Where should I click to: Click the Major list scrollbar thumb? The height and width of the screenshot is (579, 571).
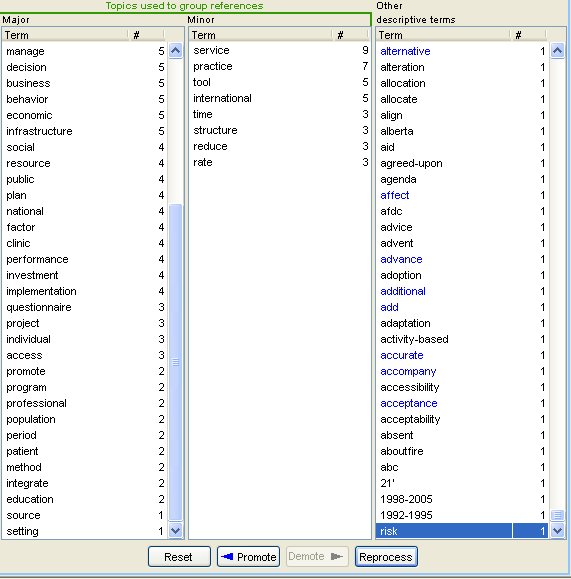click(175, 362)
